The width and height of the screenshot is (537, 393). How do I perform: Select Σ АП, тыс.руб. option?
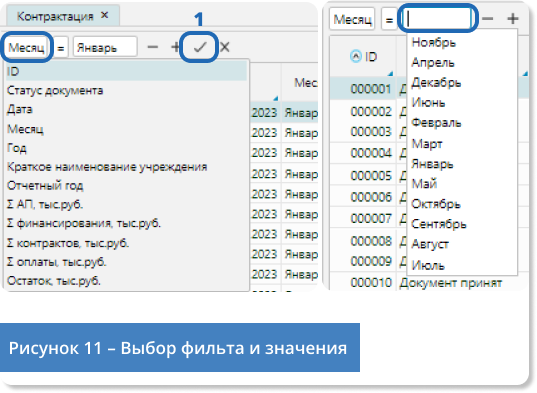click(x=126, y=204)
